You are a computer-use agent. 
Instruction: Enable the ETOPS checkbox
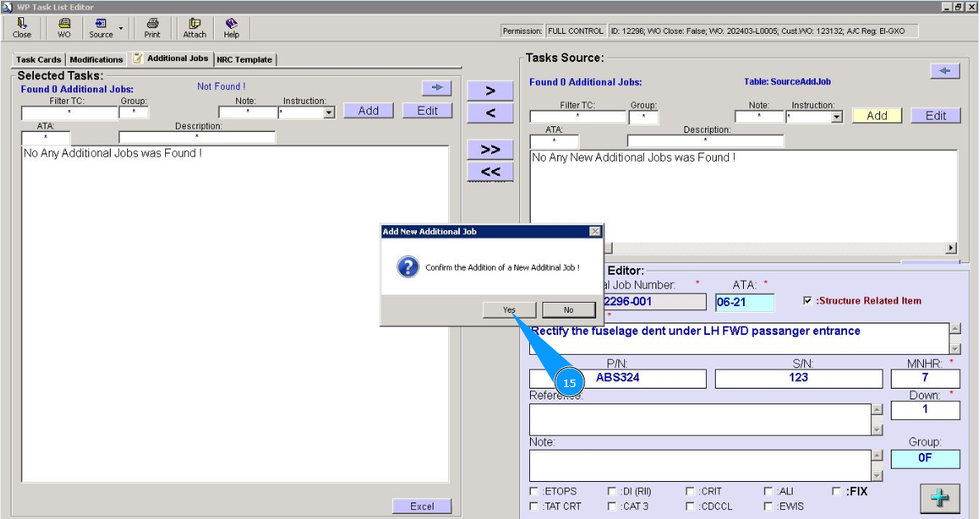point(534,492)
